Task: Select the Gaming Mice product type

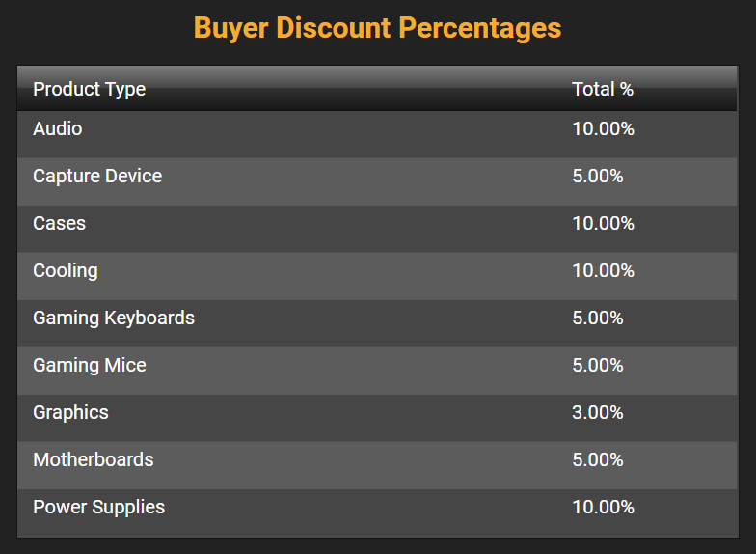Action: (x=90, y=365)
